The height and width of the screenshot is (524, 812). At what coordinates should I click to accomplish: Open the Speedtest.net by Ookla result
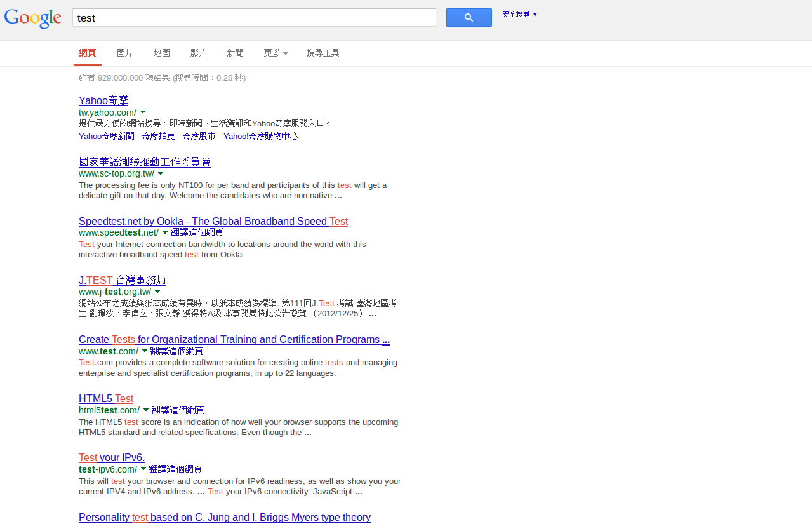[x=213, y=221]
